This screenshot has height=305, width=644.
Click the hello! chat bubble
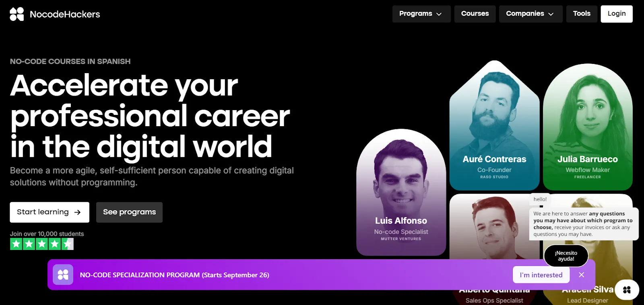[540, 199]
